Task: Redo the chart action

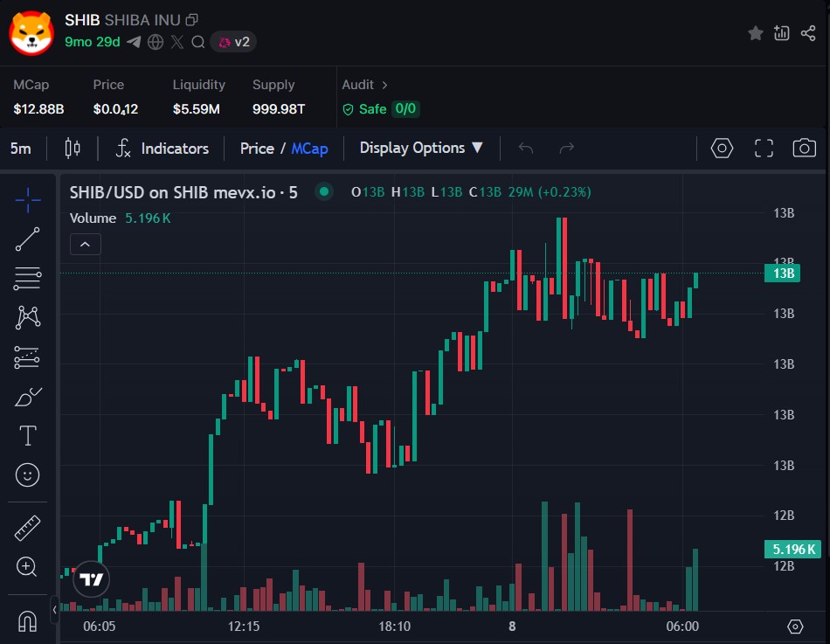Action: tap(566, 148)
